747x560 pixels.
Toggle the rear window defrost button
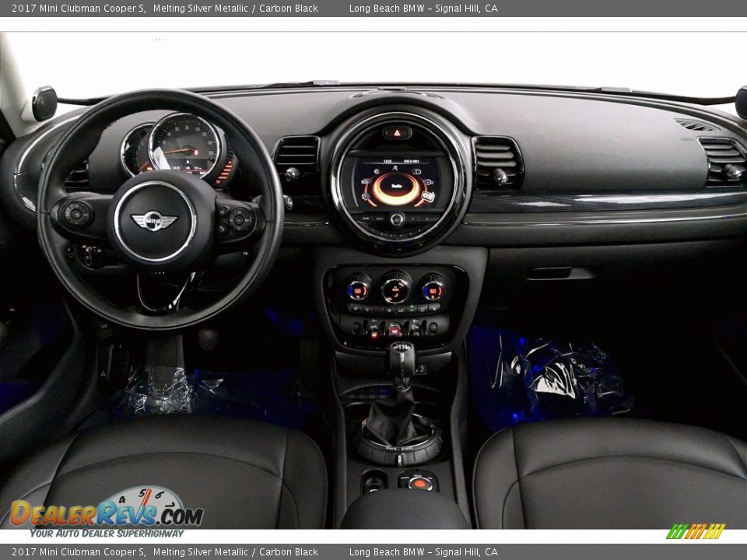423,309
